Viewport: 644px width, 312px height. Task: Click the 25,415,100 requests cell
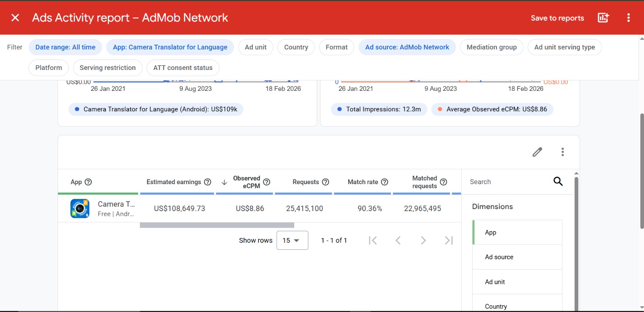305,208
